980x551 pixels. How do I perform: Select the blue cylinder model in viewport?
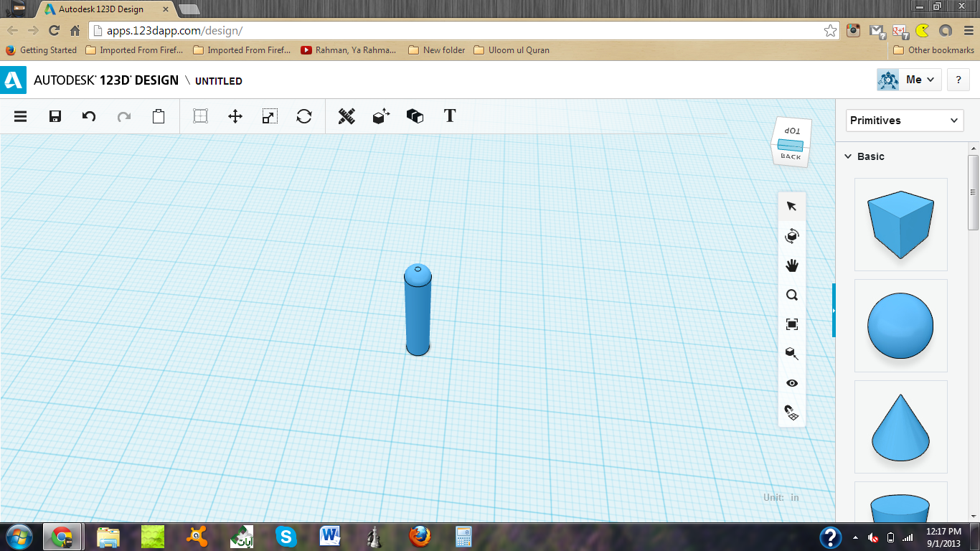(x=418, y=310)
